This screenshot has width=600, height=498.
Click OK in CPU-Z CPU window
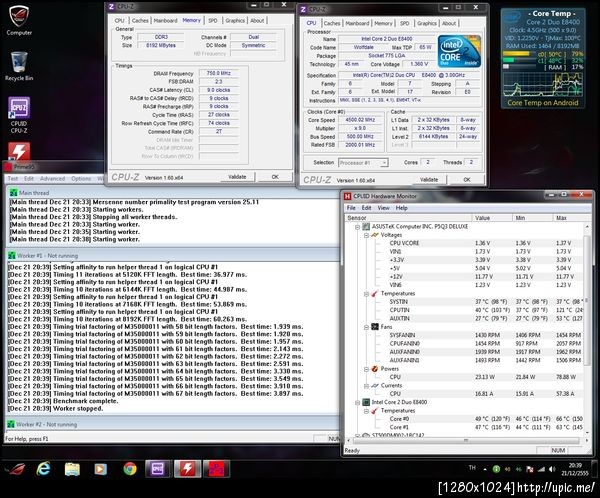point(467,180)
